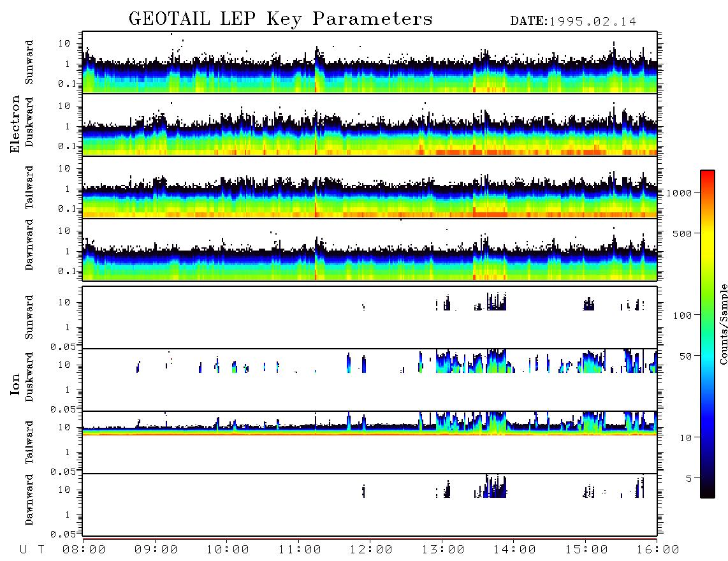Select the Ion Duskward axis label
Viewport: 728px width, 561px height.
click(29, 377)
